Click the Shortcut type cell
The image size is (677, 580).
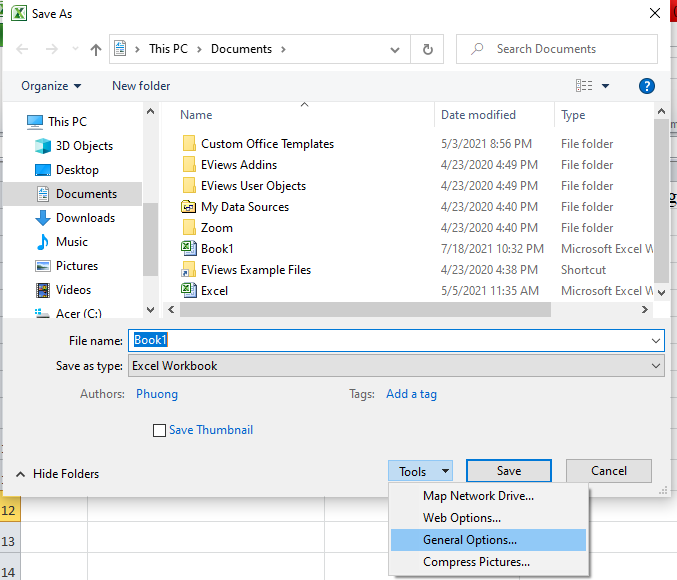(x=583, y=270)
